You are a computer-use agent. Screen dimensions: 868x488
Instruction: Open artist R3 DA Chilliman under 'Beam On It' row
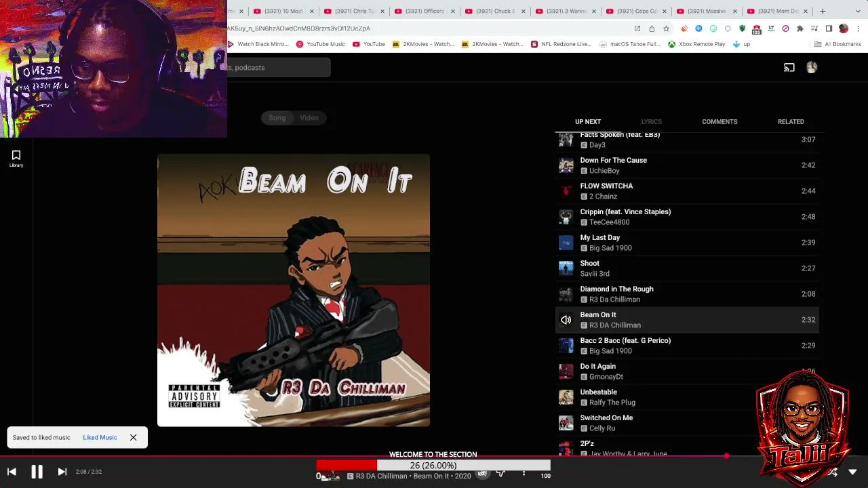click(x=614, y=325)
